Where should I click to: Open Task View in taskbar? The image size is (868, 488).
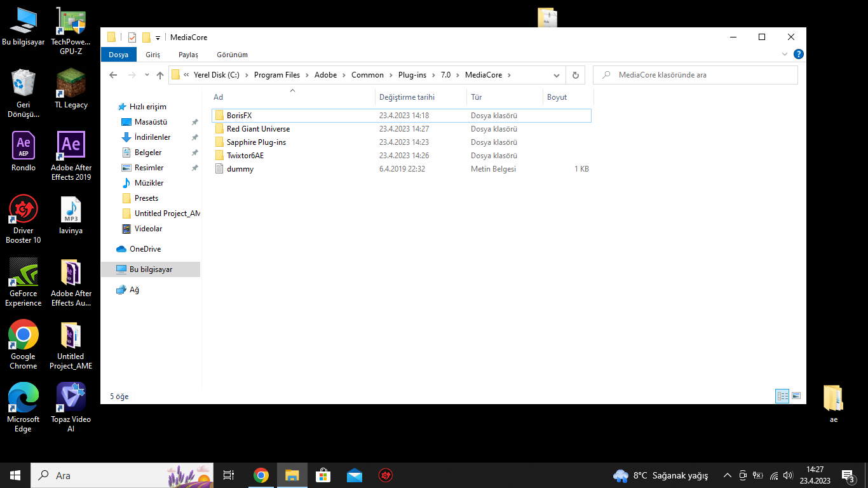(229, 475)
